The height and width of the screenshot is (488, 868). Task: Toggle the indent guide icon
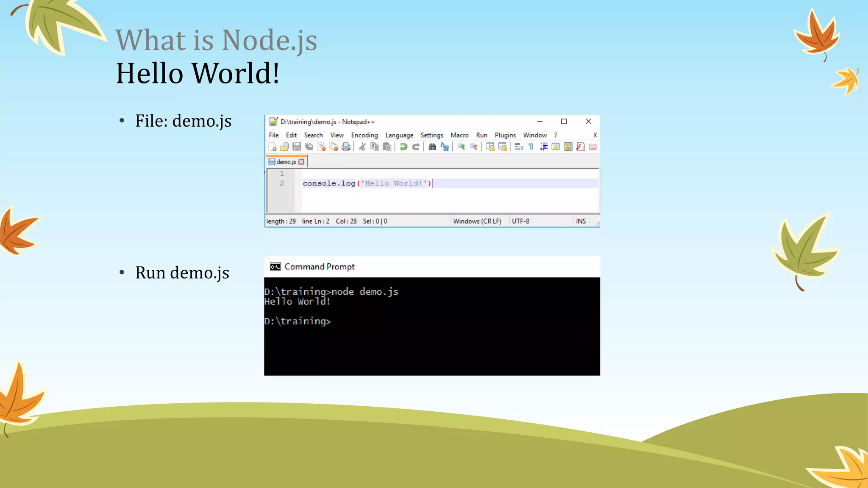[544, 147]
